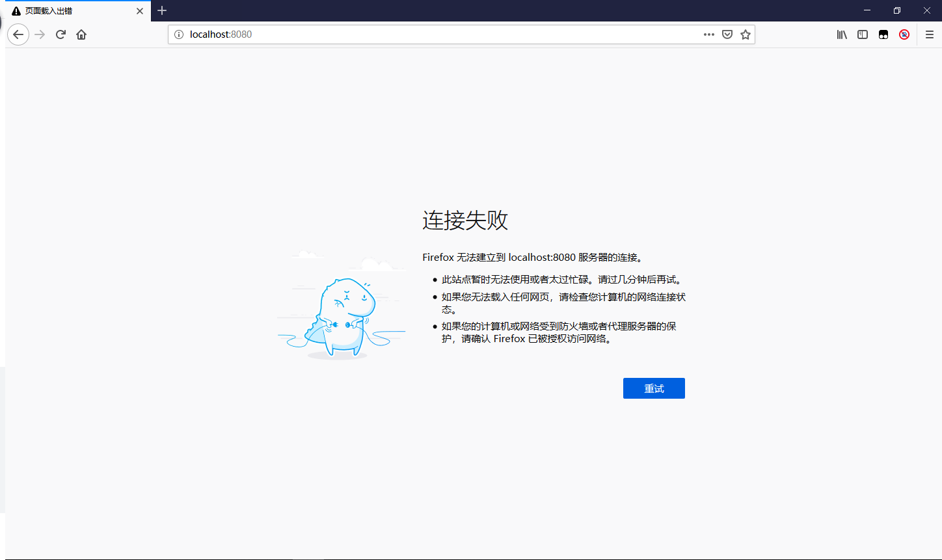This screenshot has height=560, width=942.
Task: Open a new tab with plus button
Action: [x=162, y=10]
